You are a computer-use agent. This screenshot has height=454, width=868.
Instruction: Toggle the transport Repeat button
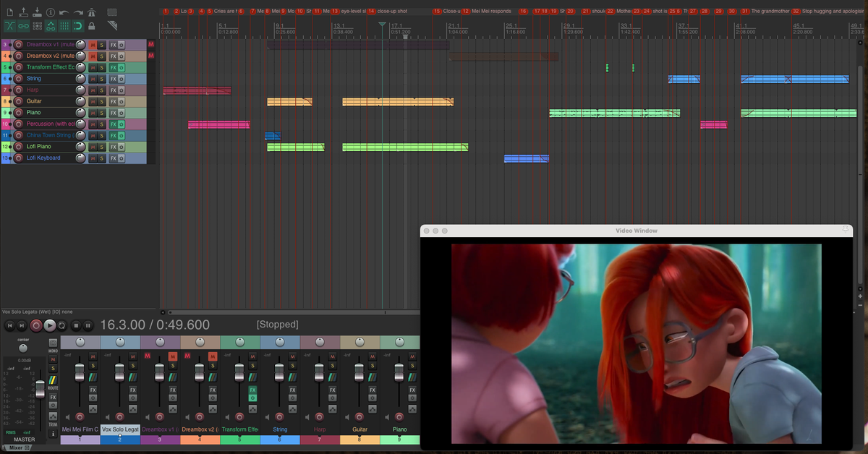point(61,325)
